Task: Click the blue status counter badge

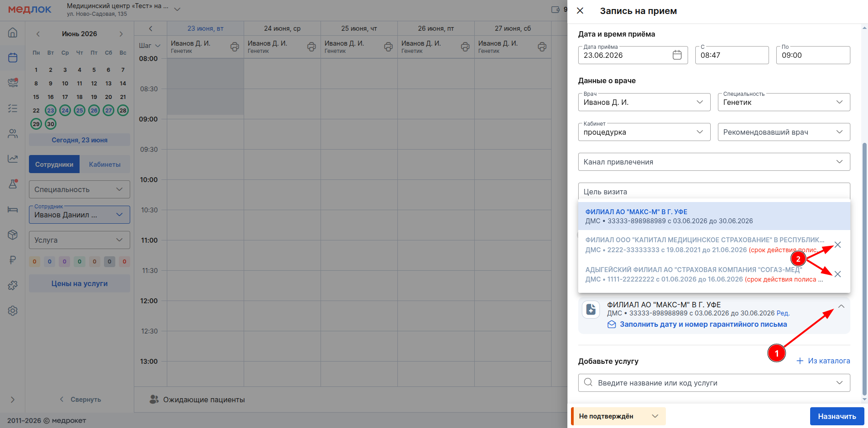Action: click(50, 261)
